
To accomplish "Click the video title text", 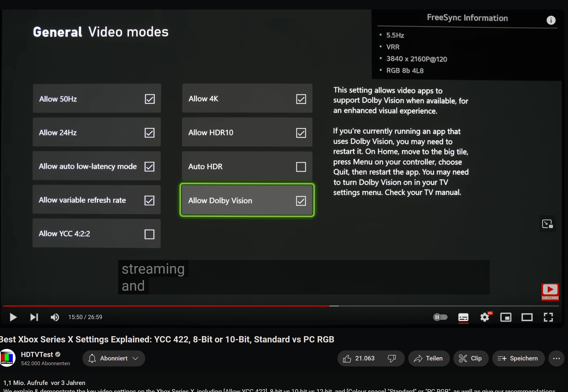I will [167, 339].
